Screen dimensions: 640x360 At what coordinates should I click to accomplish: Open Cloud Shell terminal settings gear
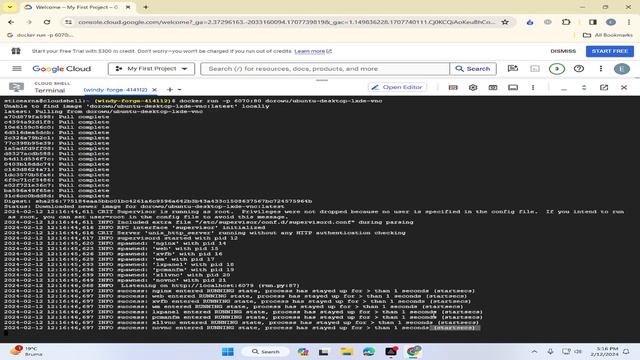[473, 87]
